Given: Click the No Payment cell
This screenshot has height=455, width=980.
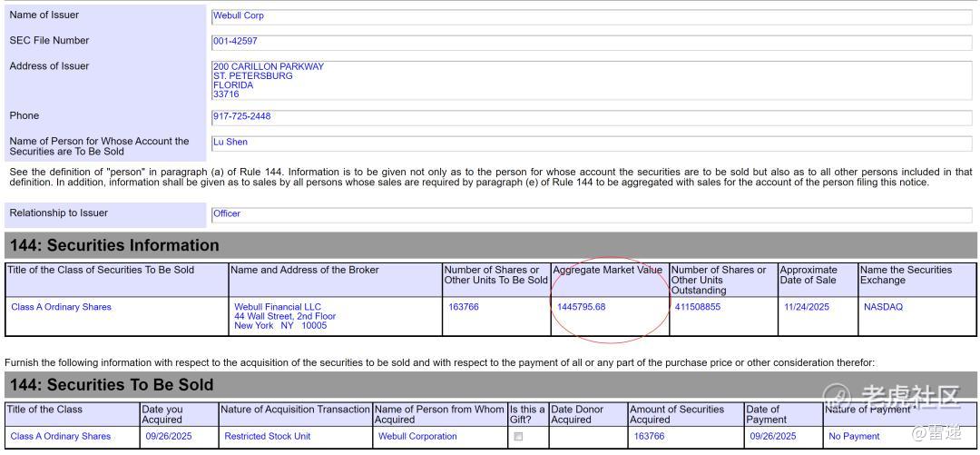Looking at the screenshot, I should pyautogui.click(x=854, y=436).
